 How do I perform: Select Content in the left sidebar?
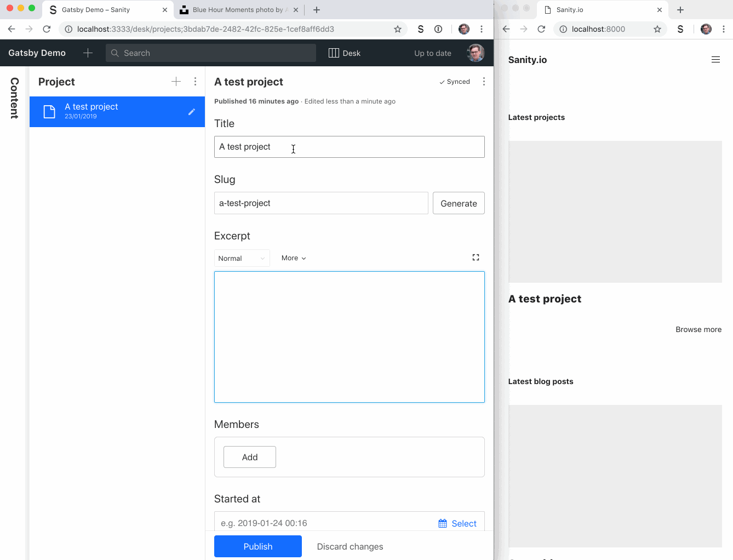pyautogui.click(x=13, y=98)
